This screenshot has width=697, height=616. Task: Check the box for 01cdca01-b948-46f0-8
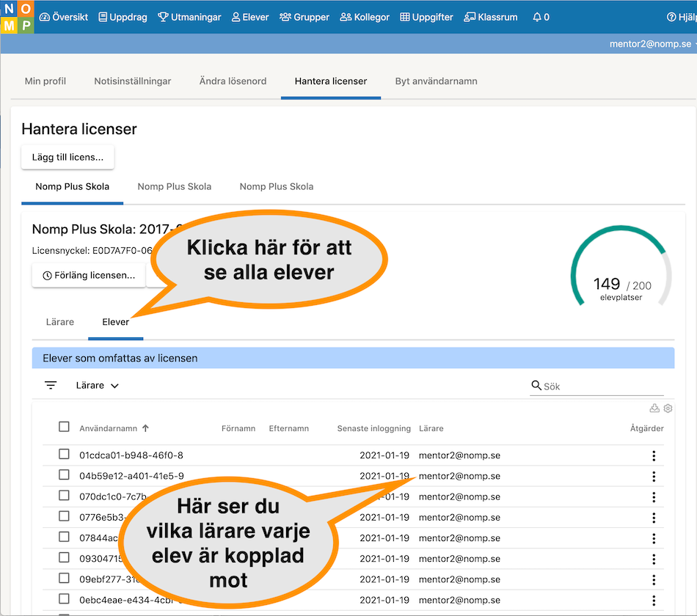(x=64, y=454)
